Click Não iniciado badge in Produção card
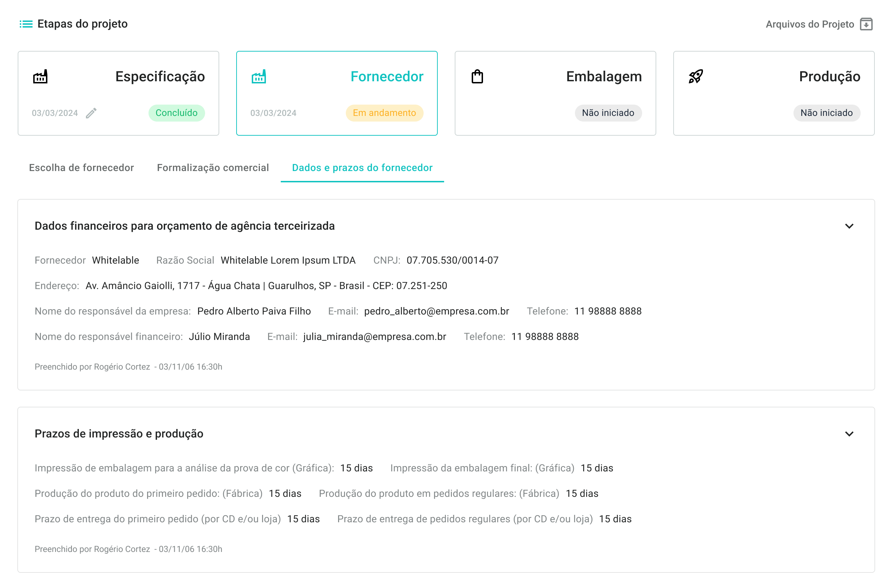 826,113
